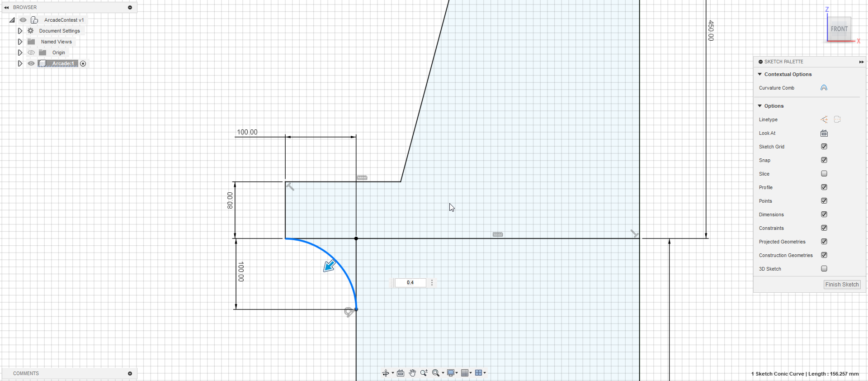
Task: Open options menu beside rho input
Action: click(432, 283)
